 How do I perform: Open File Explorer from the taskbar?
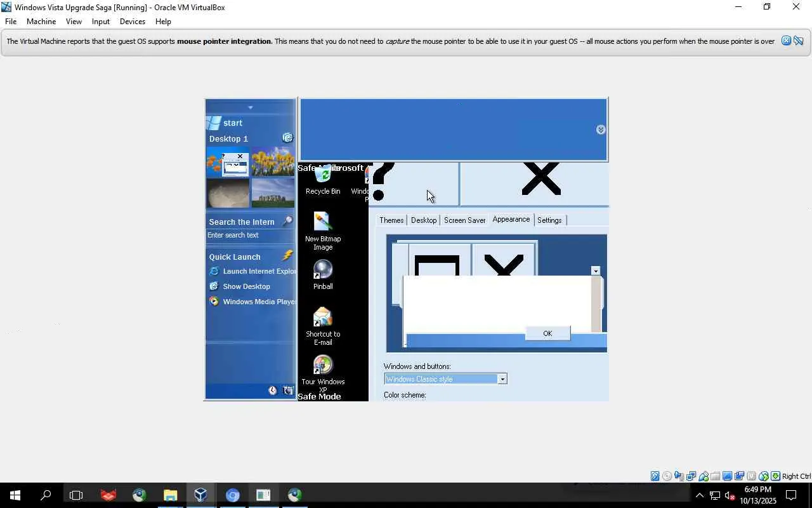tap(170, 495)
